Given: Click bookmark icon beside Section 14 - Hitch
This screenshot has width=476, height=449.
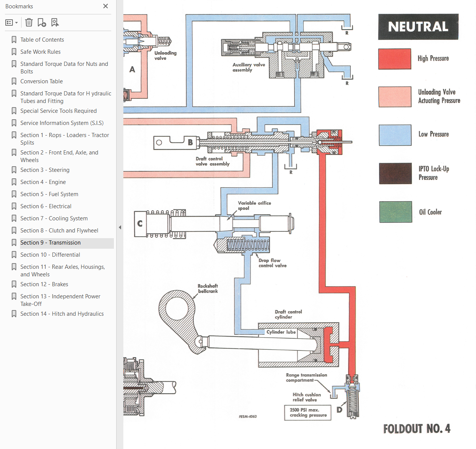Looking at the screenshot, I should [x=14, y=314].
